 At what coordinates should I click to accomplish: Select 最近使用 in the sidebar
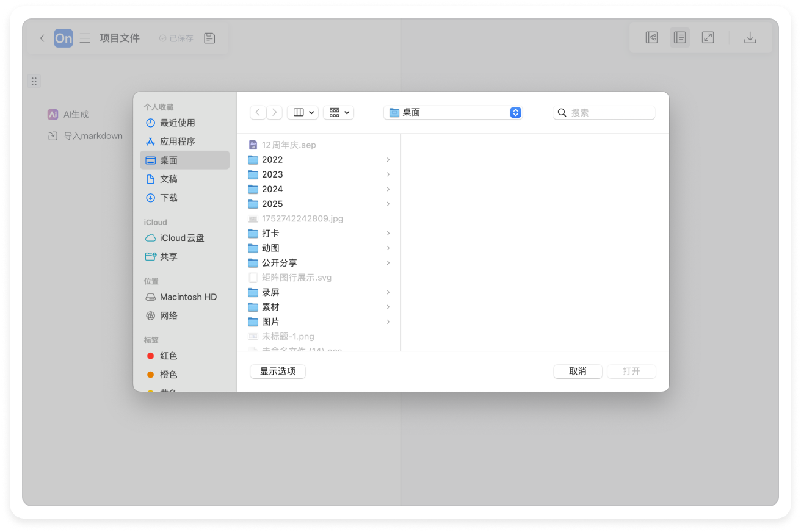point(177,123)
